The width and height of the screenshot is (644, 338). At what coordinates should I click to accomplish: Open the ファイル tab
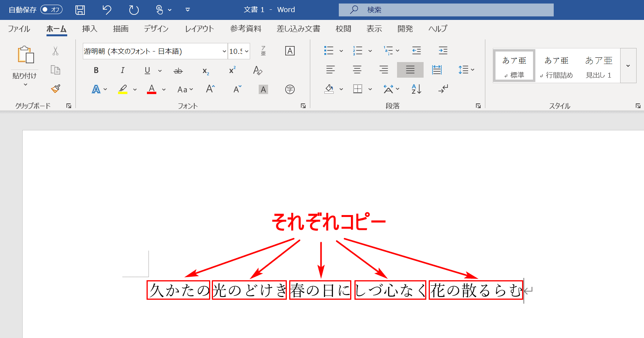pos(19,28)
